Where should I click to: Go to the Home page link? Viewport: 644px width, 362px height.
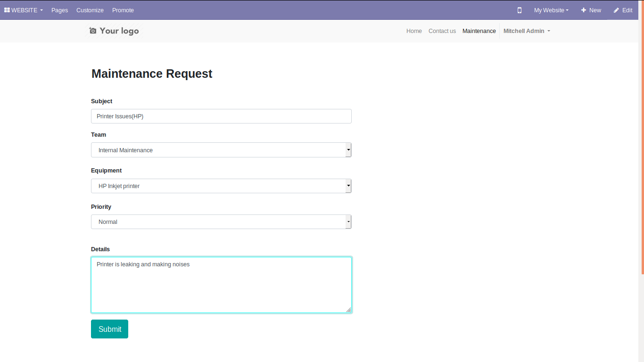[414, 31]
